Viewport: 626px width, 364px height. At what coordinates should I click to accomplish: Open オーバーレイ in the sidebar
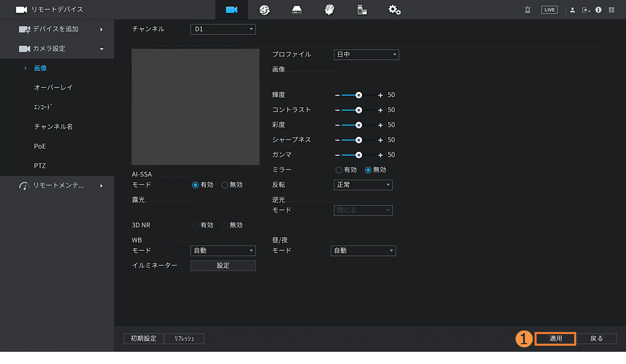(53, 87)
